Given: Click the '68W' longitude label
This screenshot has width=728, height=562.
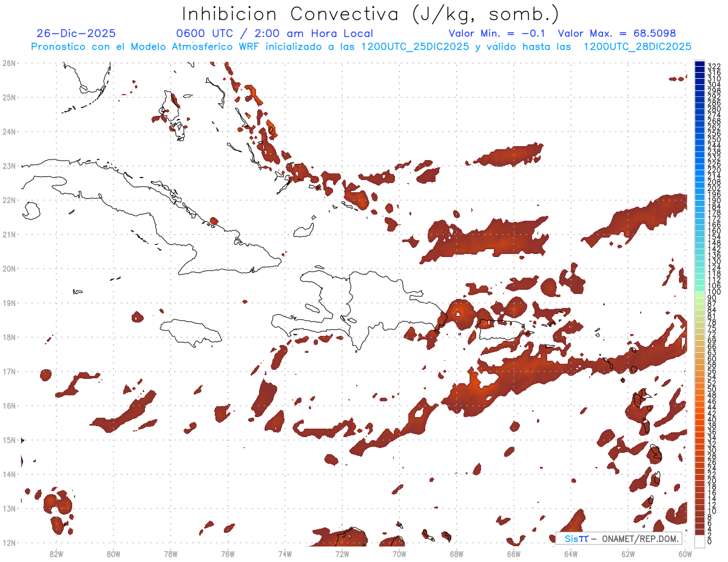Looking at the screenshot, I should point(457,554).
